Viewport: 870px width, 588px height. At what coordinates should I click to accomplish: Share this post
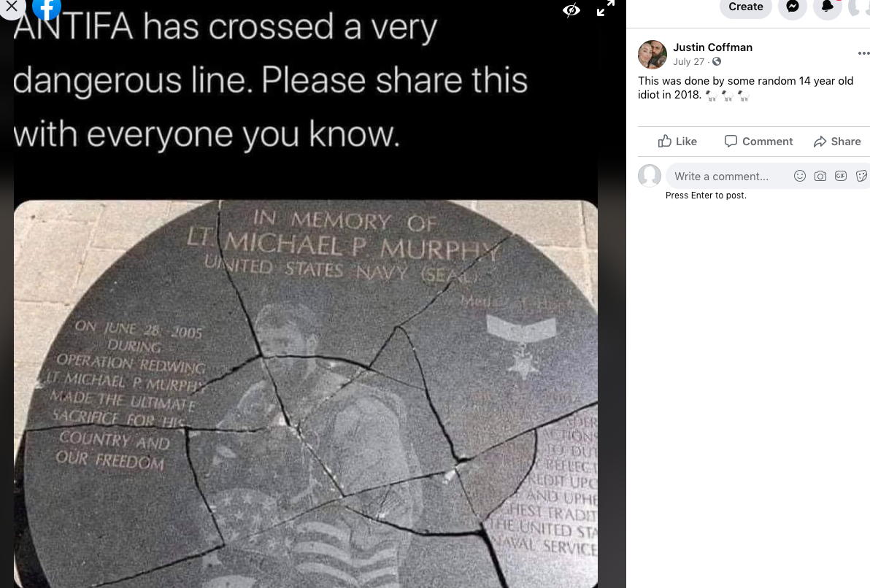coord(837,142)
